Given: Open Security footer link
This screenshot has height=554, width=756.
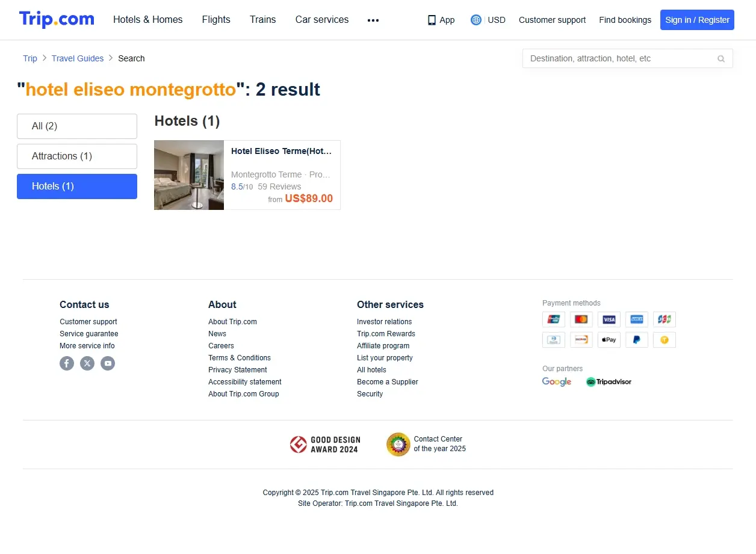Looking at the screenshot, I should (x=370, y=394).
